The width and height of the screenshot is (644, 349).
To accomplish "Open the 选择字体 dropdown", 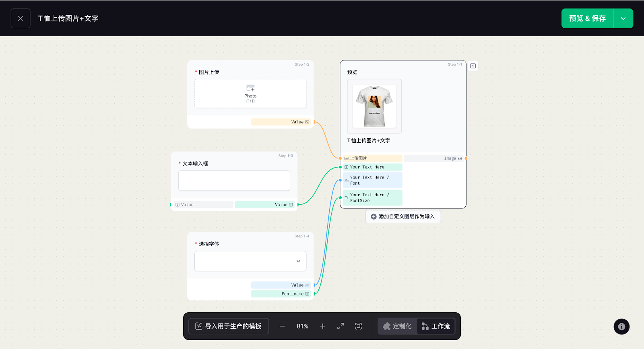I will point(250,261).
